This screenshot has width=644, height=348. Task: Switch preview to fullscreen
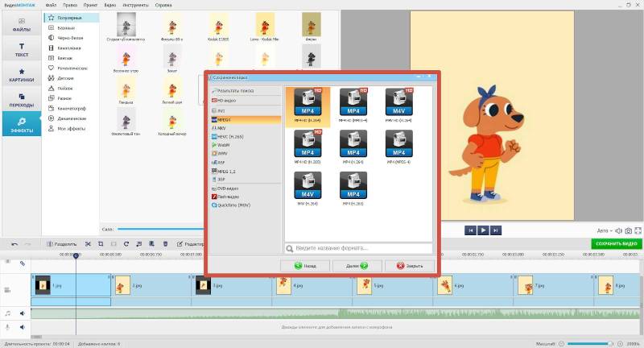(638, 231)
